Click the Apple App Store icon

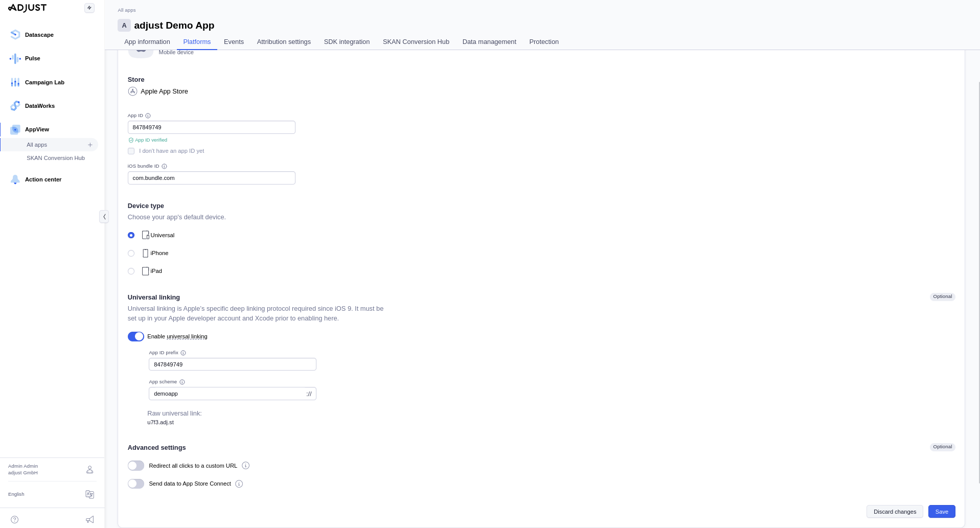click(x=132, y=91)
